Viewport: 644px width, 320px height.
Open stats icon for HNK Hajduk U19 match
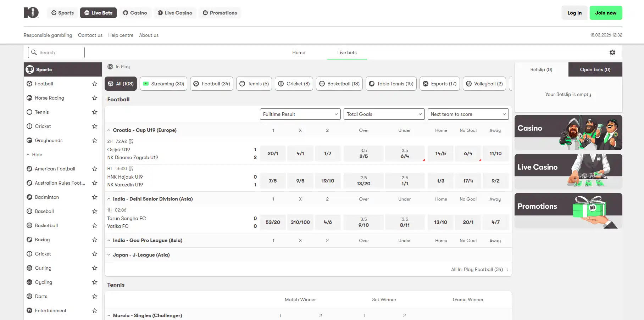point(131,168)
